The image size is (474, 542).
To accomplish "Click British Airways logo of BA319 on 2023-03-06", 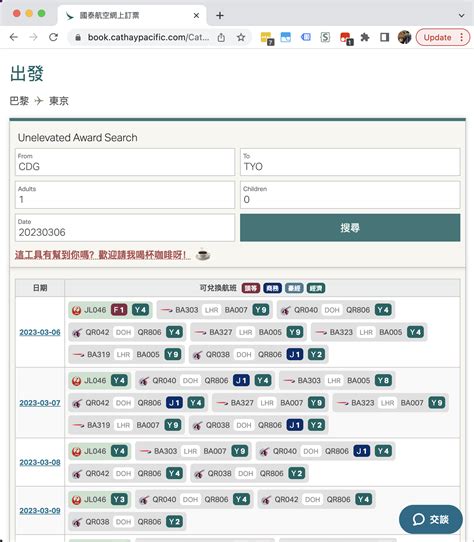I will [x=78, y=355].
